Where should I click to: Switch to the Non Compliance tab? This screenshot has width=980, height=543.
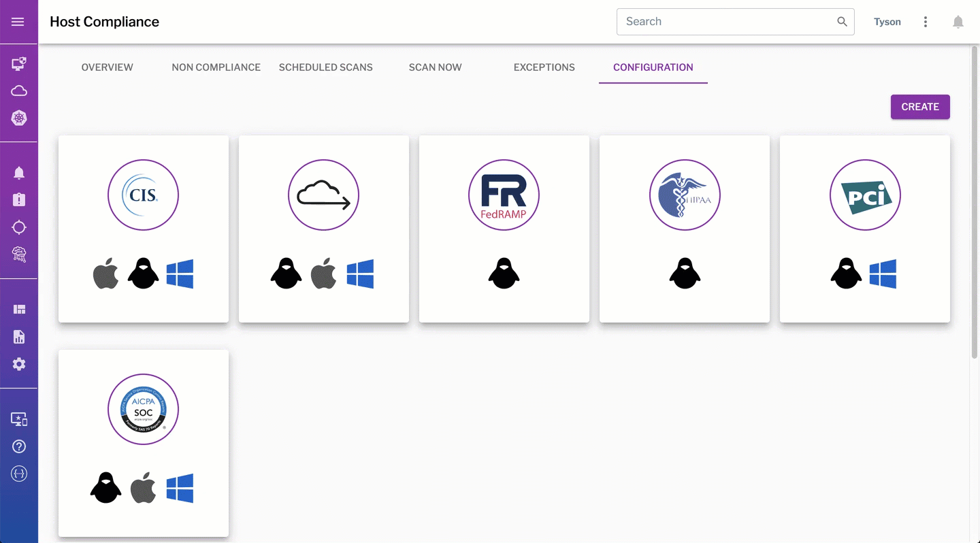216,67
